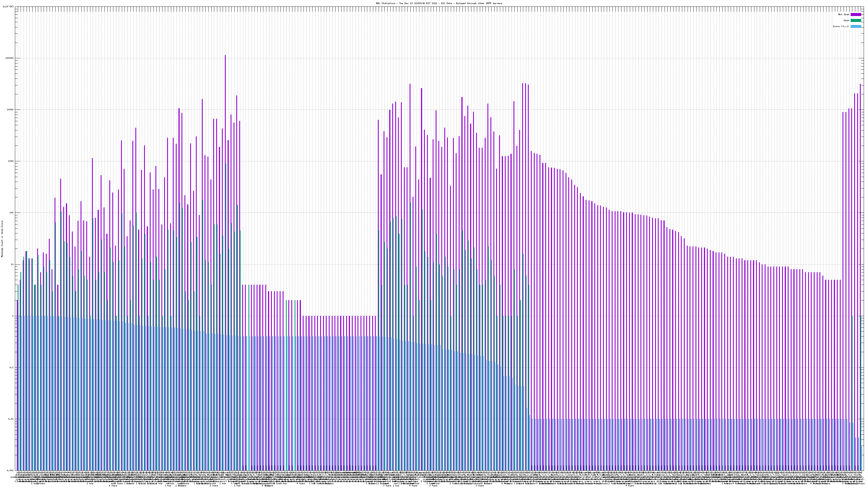Click the RBL Statistics chart title
Screen dimensions: 868x488
coord(439,3)
